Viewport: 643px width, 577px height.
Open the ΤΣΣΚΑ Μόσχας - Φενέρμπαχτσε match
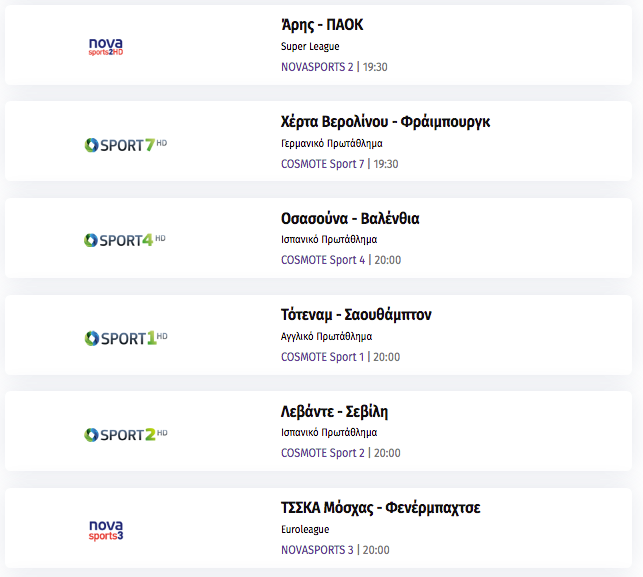point(381,508)
